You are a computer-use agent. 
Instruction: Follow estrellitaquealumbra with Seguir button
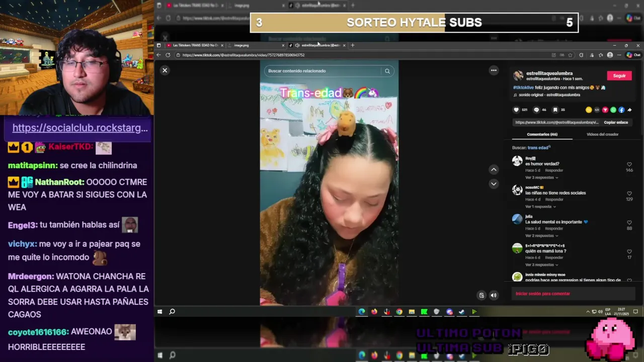(x=619, y=76)
